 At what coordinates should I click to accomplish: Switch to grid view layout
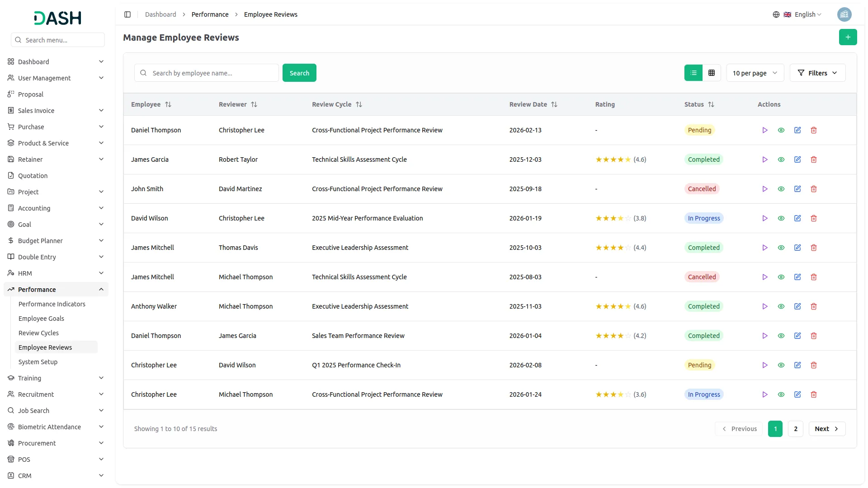coord(711,73)
